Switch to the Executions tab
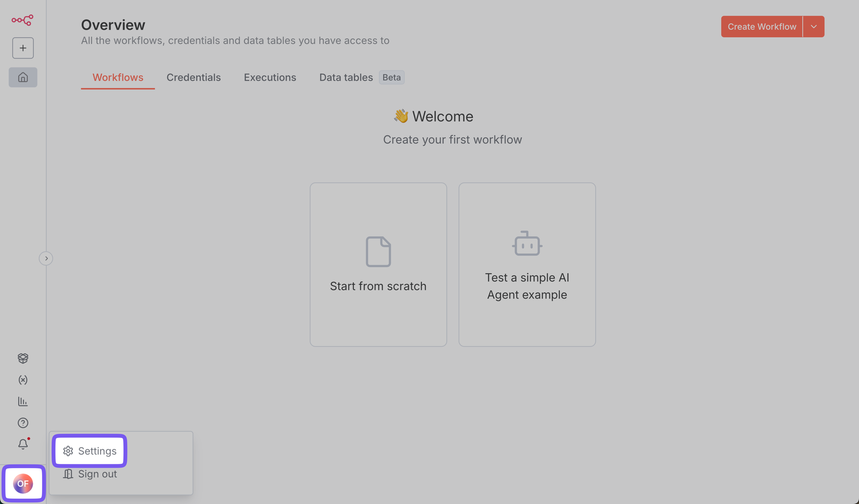This screenshot has width=859, height=504. 270,78
